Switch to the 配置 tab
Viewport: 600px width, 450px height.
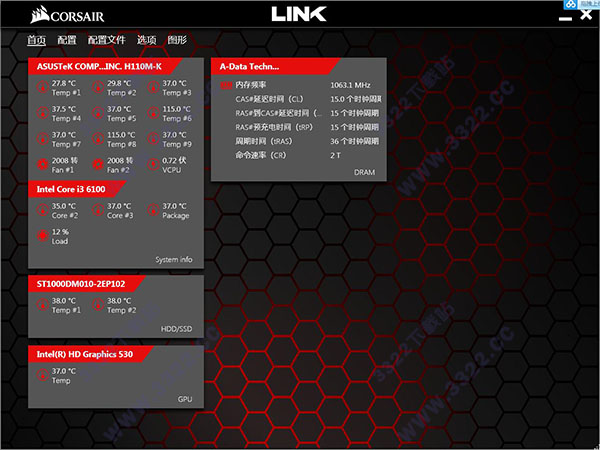[x=67, y=40]
